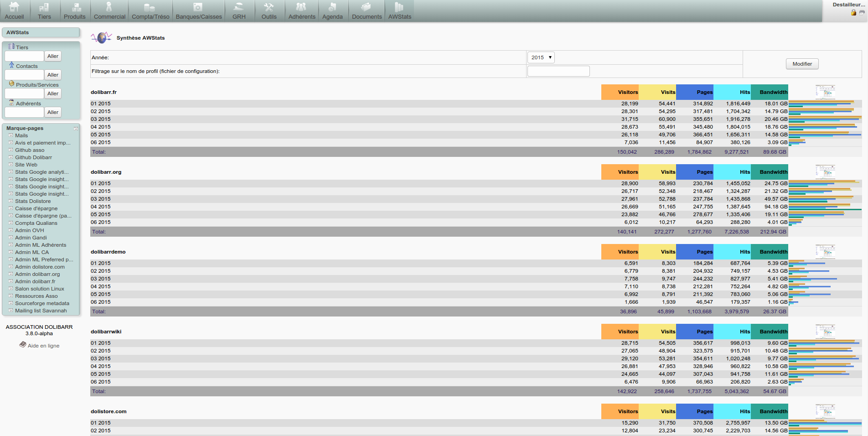Open the Tiers top menu icon
Viewport: 868px width, 436px height.
(x=44, y=6)
